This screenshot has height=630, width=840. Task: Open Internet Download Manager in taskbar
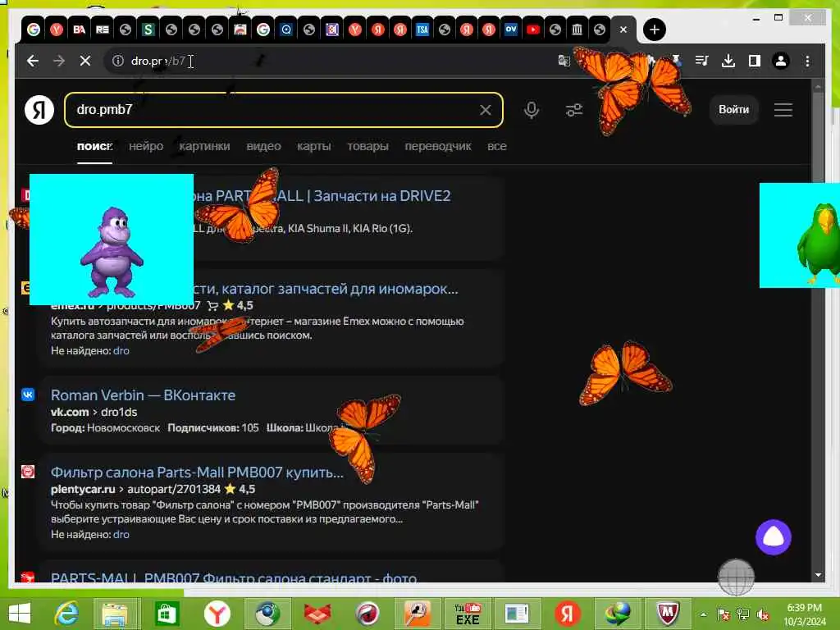point(618,614)
